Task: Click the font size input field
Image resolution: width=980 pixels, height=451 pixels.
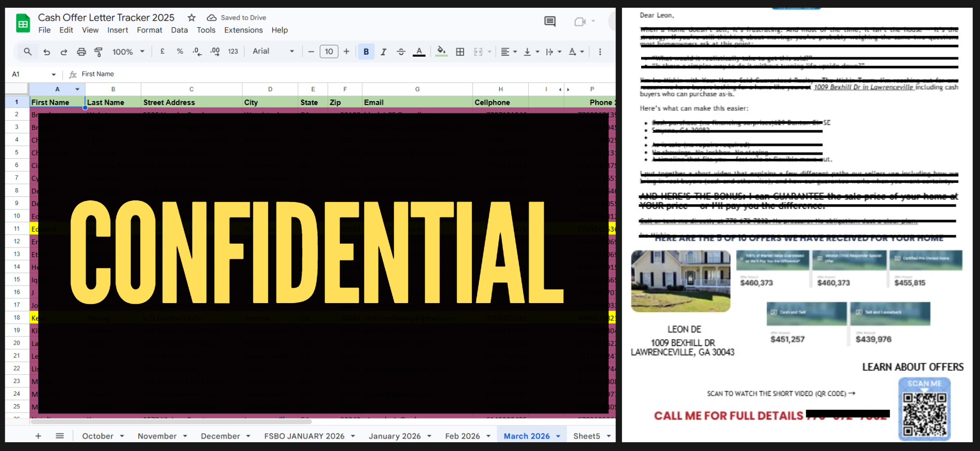Action: tap(329, 52)
